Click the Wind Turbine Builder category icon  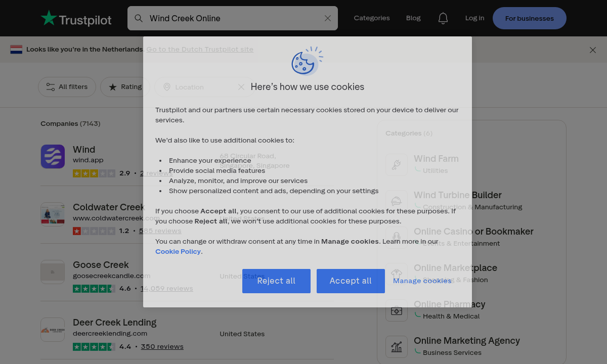pos(397,201)
